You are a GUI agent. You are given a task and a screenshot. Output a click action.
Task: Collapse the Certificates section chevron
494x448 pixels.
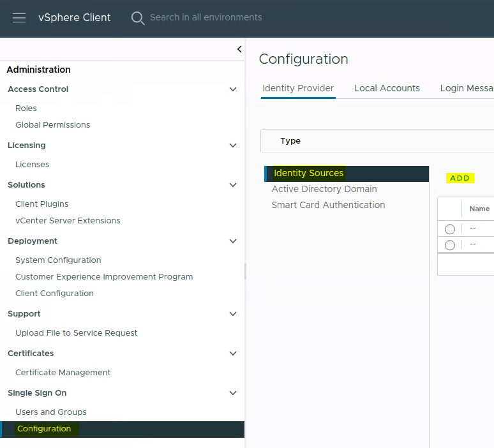point(233,354)
